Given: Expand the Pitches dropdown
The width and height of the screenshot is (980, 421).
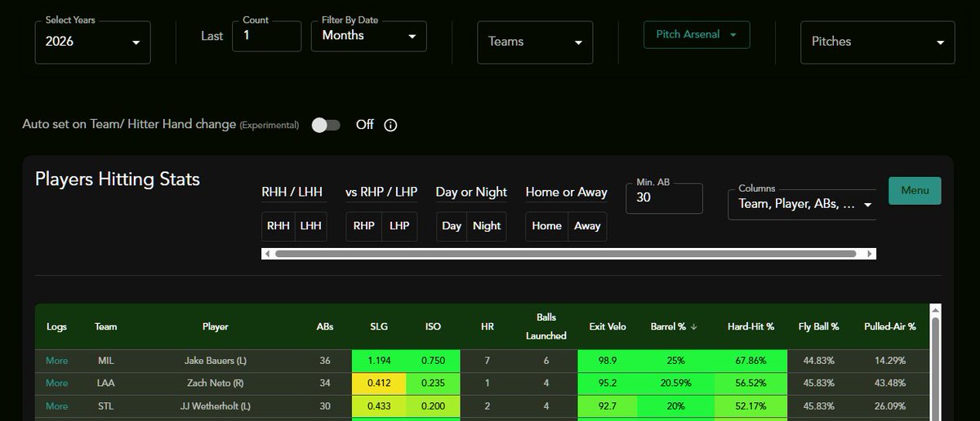Looking at the screenshot, I should pos(878,42).
